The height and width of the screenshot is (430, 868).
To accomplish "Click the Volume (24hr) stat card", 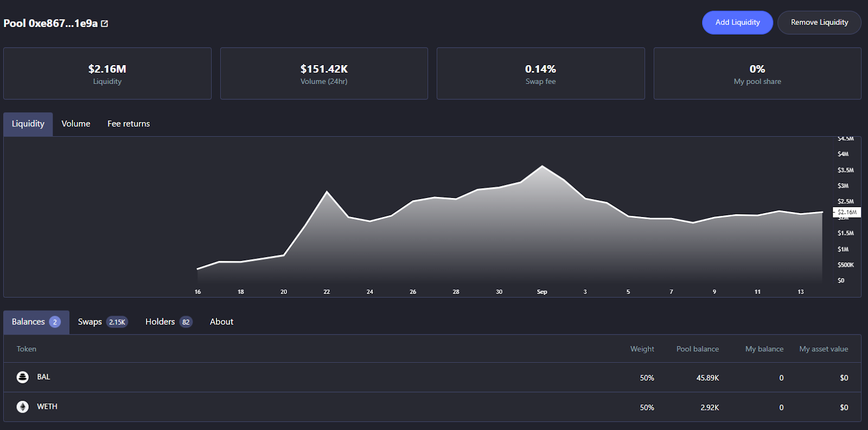I will [x=324, y=74].
